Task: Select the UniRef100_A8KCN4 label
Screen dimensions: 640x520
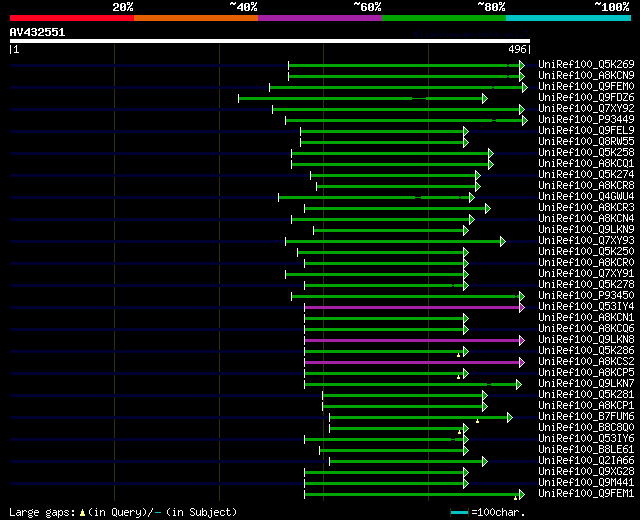Action: (x=586, y=219)
